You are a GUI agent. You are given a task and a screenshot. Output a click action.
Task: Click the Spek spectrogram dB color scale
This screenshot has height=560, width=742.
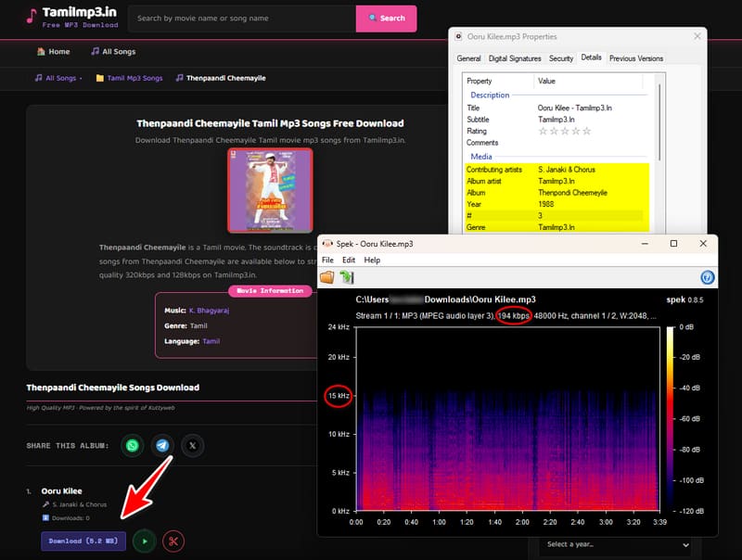[x=670, y=418]
